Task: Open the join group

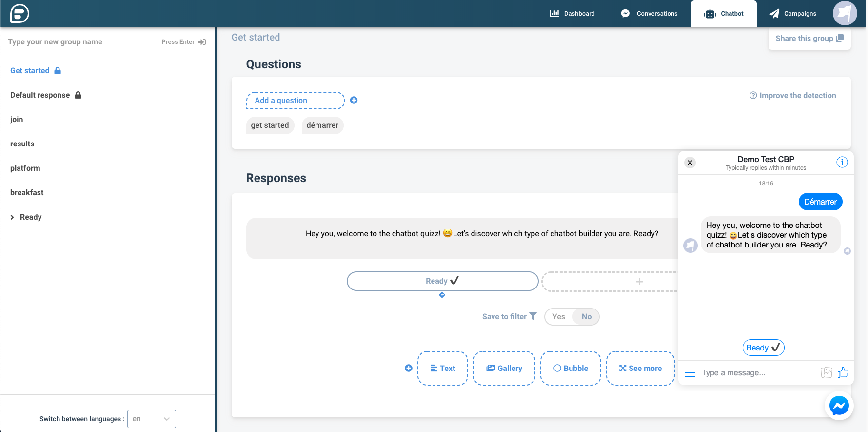Action: [x=17, y=119]
